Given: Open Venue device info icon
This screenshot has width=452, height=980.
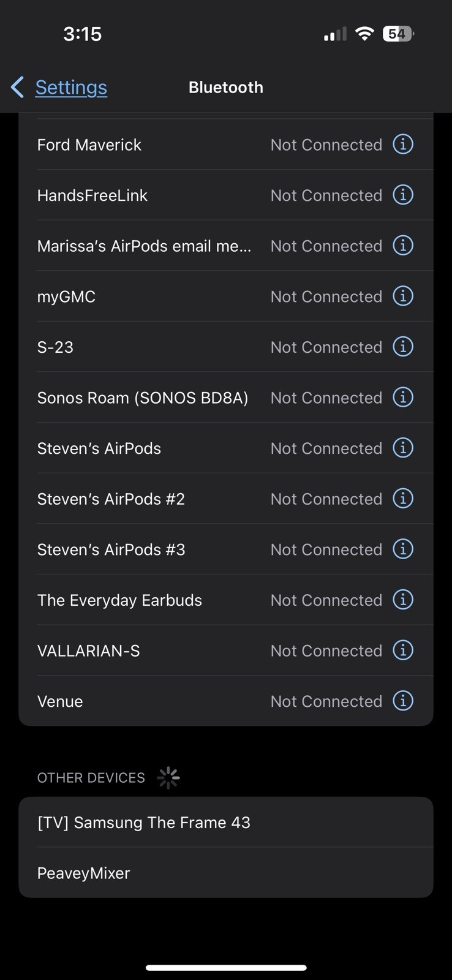Looking at the screenshot, I should 402,701.
